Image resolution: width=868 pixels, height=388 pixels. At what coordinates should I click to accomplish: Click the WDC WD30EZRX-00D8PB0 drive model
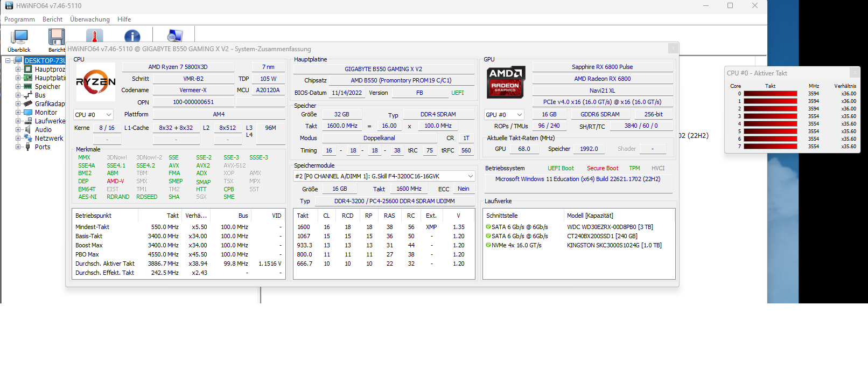(610, 227)
